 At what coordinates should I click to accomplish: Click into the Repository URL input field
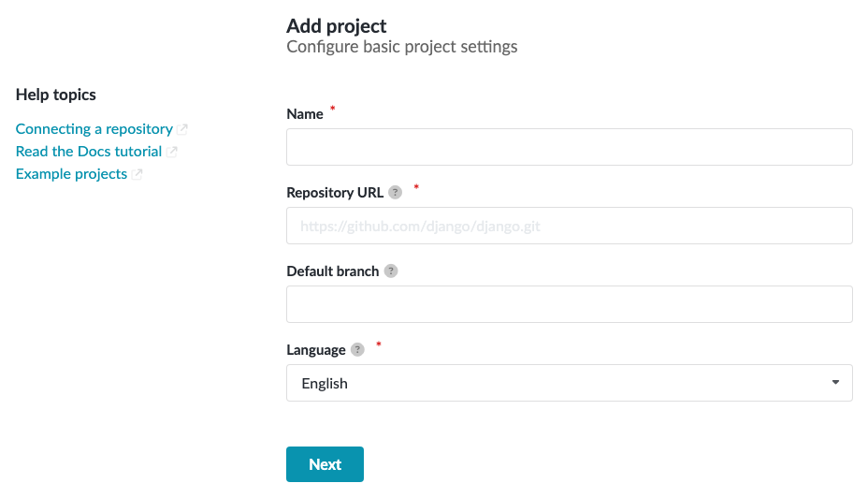pos(569,226)
